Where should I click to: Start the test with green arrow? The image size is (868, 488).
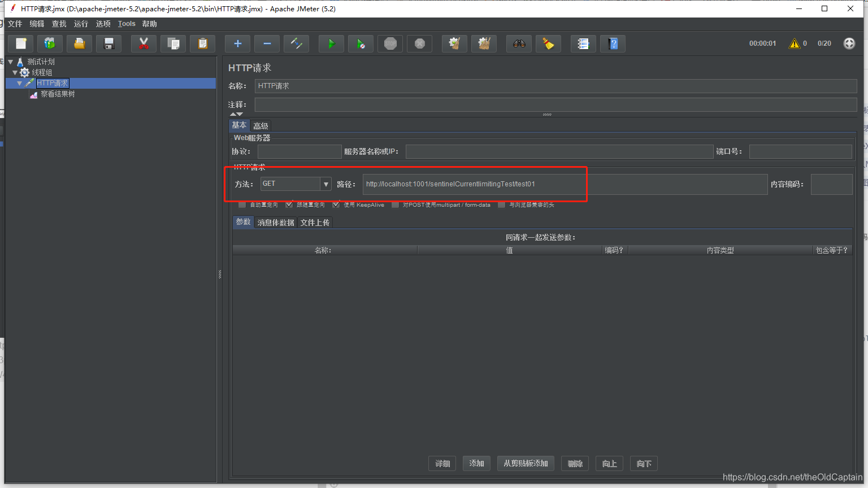[332, 43]
